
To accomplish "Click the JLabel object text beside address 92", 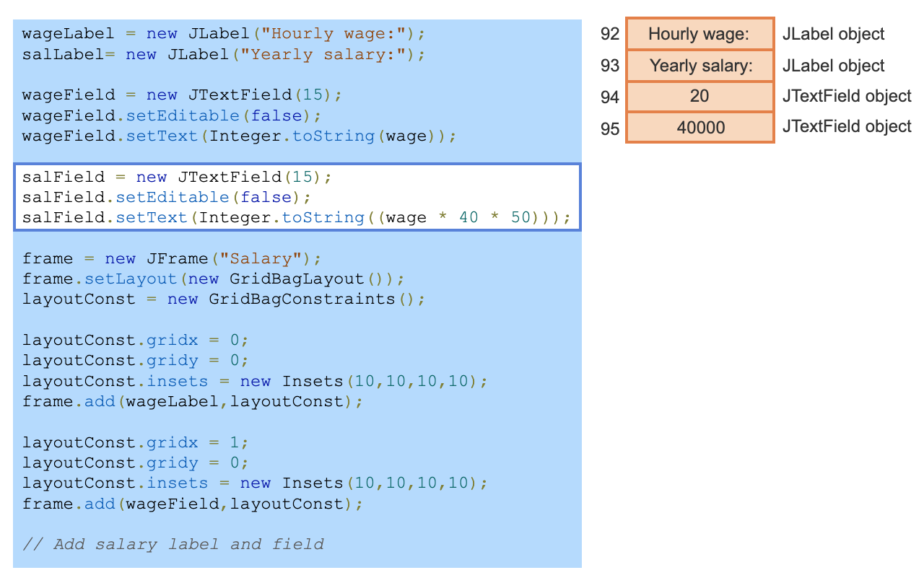I will 833,34.
